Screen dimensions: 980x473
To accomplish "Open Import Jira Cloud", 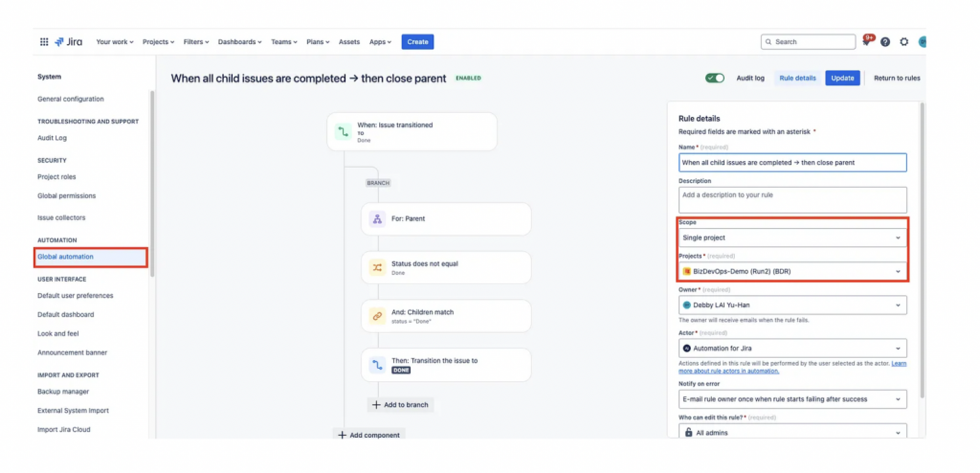I will point(64,430).
